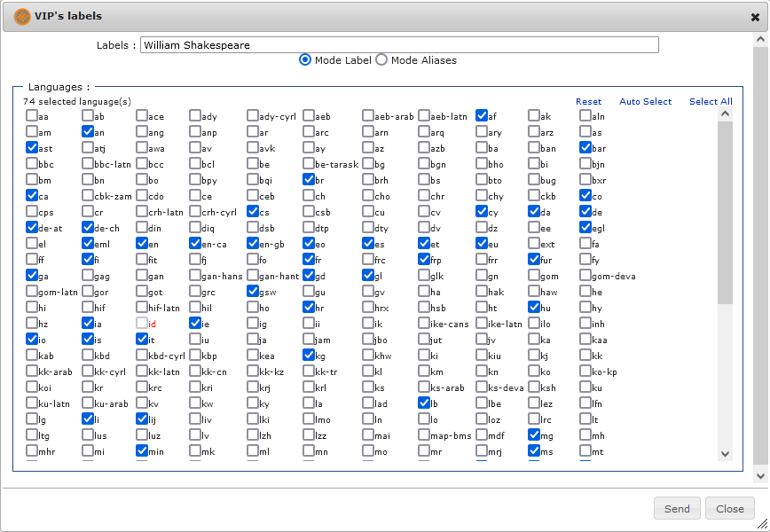The width and height of the screenshot is (770, 532).
Task: Click the language list scroll-up arrow
Action: point(725,113)
